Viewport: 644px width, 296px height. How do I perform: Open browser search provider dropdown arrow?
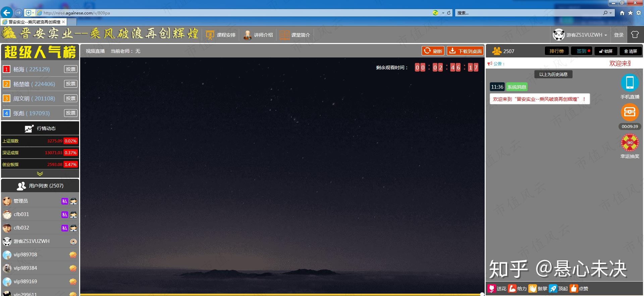pyautogui.click(x=610, y=13)
